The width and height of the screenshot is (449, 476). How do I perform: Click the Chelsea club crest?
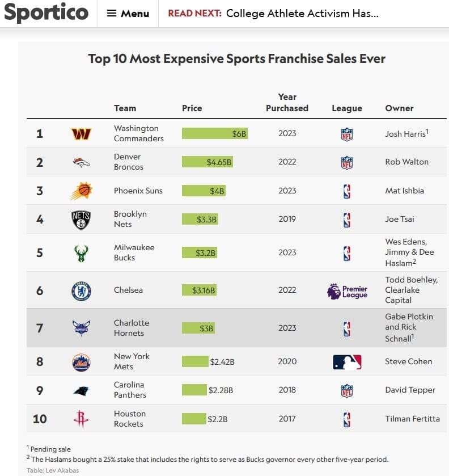81,290
